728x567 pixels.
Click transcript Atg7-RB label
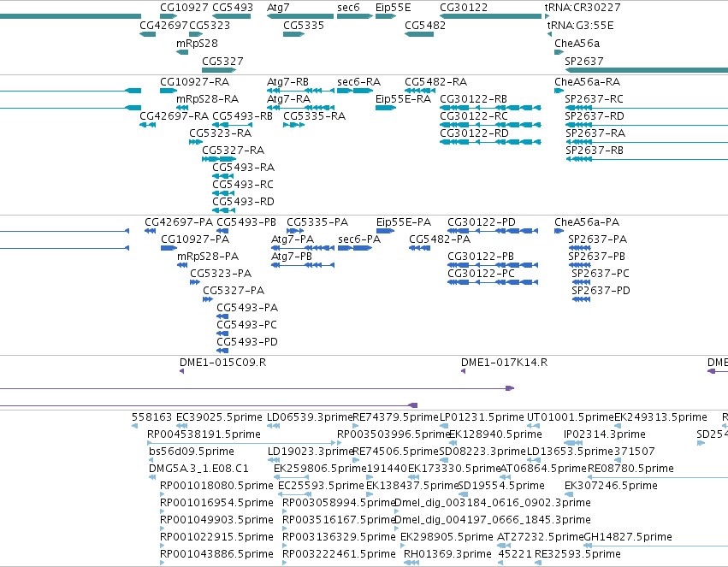287,82
